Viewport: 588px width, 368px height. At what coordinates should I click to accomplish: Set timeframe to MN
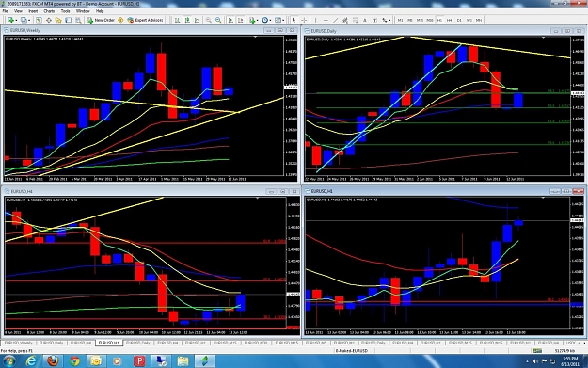(479, 21)
